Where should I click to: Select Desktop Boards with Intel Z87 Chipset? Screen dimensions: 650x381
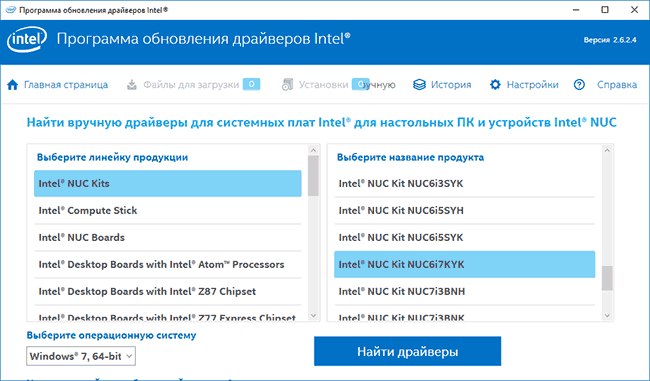167,291
